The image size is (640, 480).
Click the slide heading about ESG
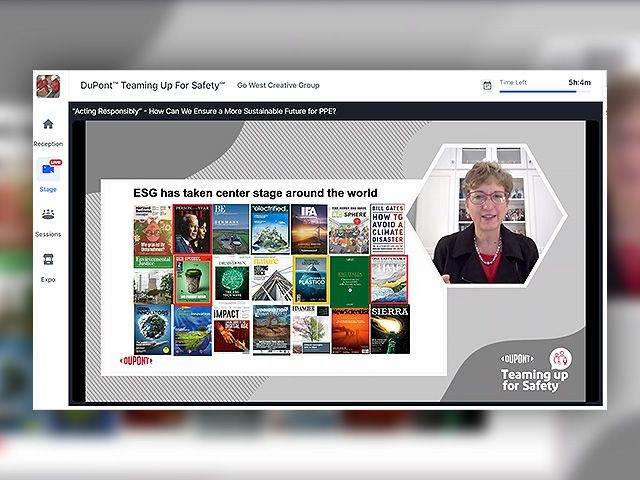(254, 192)
